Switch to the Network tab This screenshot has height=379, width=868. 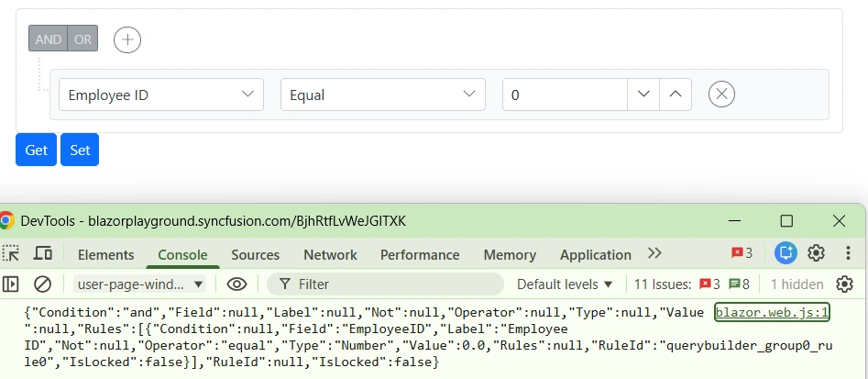coord(330,255)
